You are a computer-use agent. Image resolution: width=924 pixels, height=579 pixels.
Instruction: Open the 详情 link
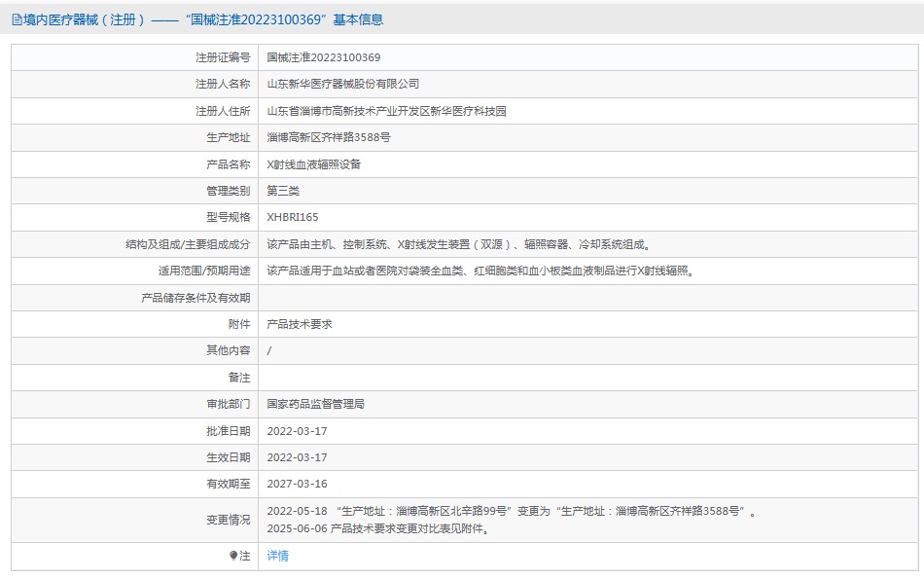(277, 556)
